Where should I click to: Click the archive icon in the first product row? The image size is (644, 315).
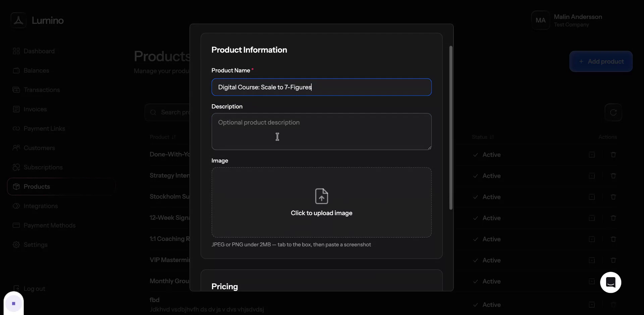(592, 155)
